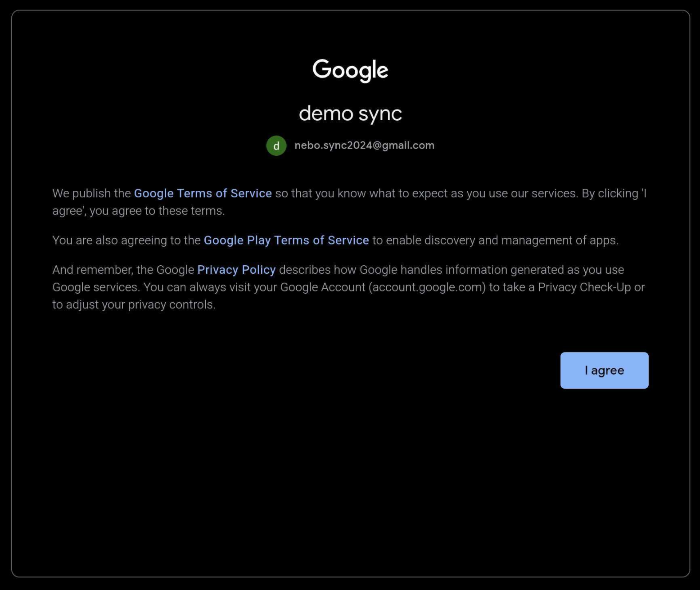Screen dimensions: 700x590
Task: Open the Google Play Terms of Service link
Action: [286, 240]
